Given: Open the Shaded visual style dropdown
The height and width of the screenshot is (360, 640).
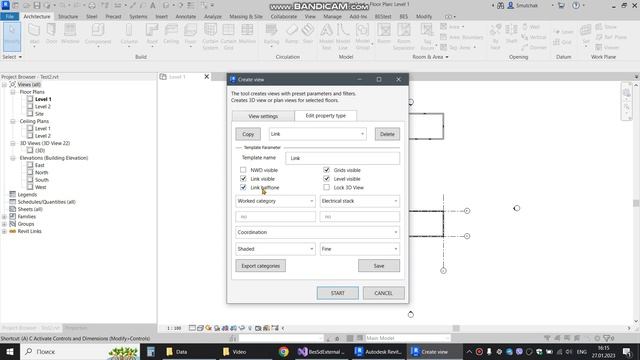Looking at the screenshot, I should point(275,249).
